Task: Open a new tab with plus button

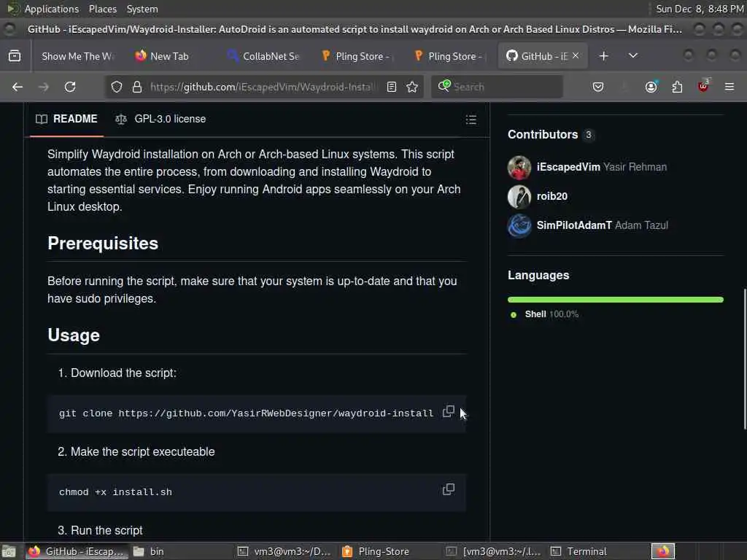Action: click(x=603, y=55)
